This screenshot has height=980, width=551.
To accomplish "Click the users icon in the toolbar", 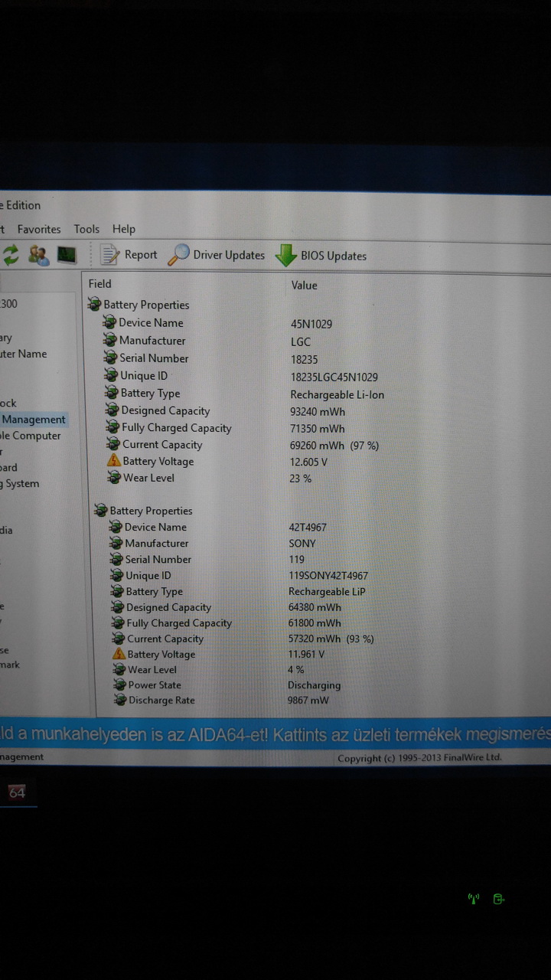I will [38, 255].
